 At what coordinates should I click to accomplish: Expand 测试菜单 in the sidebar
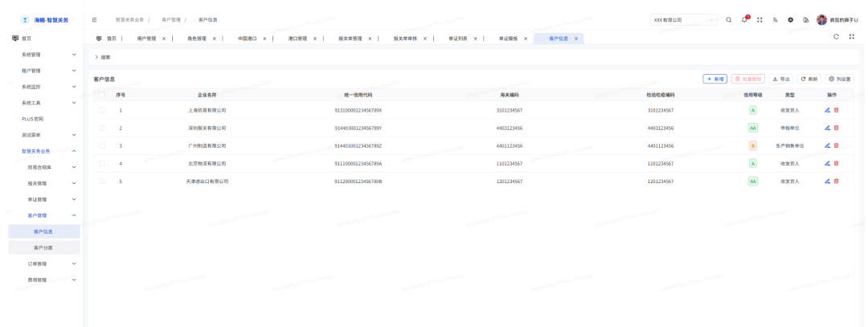tap(45, 134)
